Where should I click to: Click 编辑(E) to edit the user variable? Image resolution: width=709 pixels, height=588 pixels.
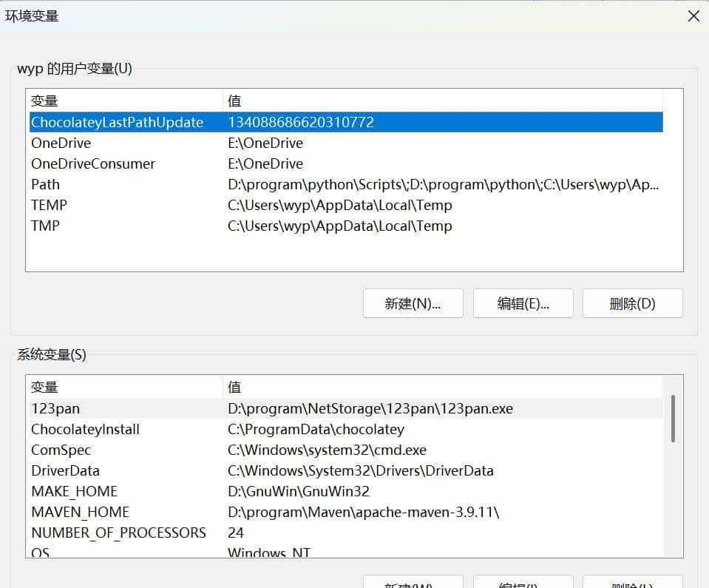[x=523, y=303]
